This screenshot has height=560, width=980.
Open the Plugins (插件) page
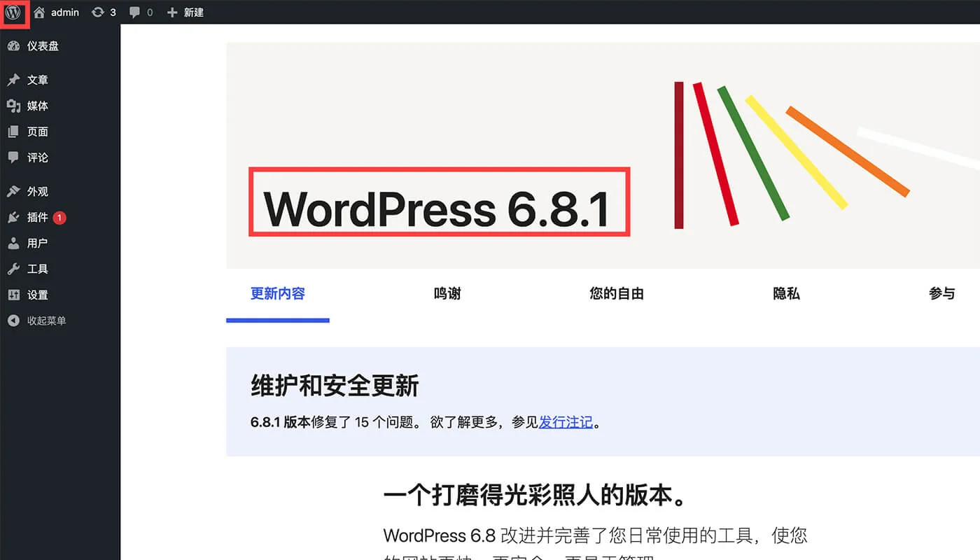36,217
